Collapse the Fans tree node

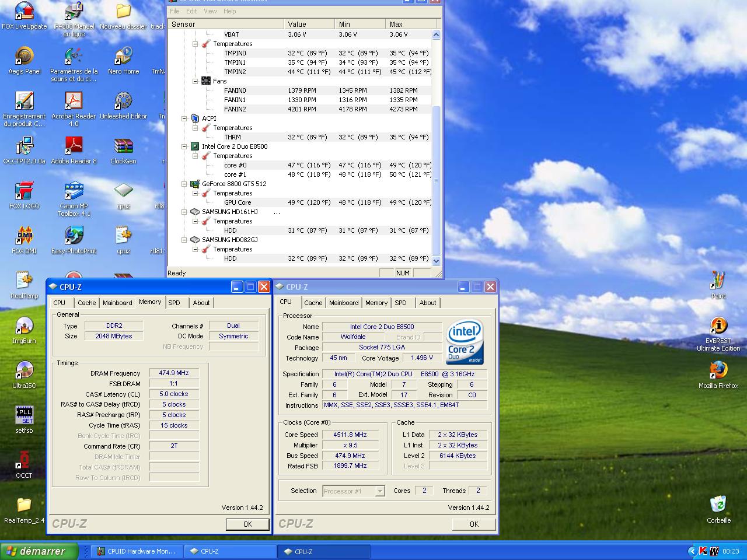(x=196, y=81)
